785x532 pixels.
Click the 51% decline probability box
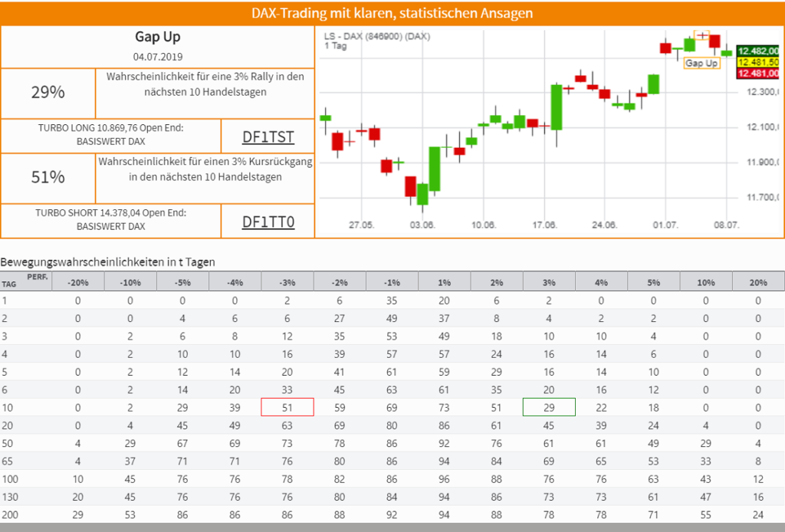tap(48, 178)
